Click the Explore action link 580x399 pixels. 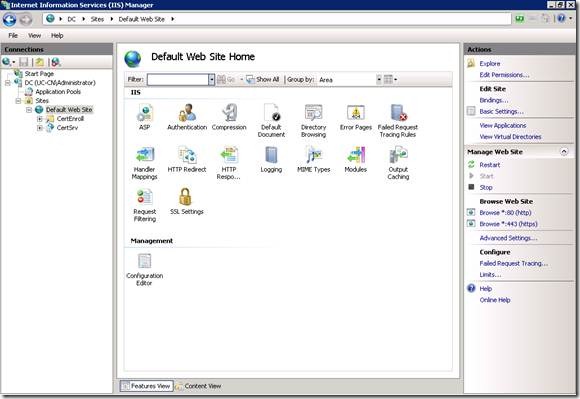click(489, 64)
